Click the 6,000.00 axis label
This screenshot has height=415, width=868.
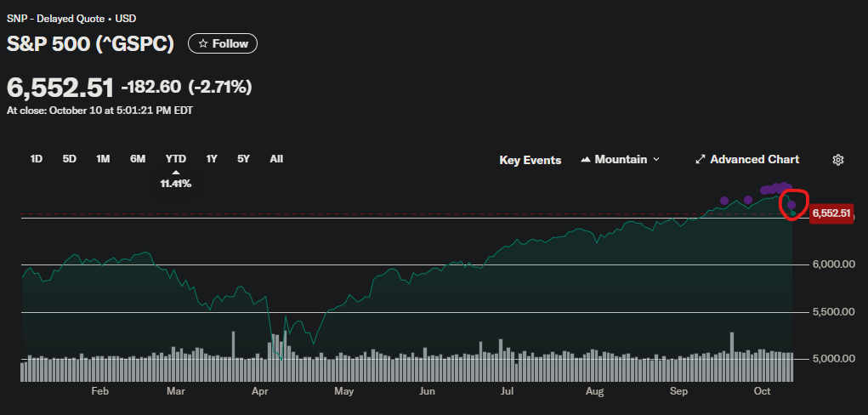point(832,264)
